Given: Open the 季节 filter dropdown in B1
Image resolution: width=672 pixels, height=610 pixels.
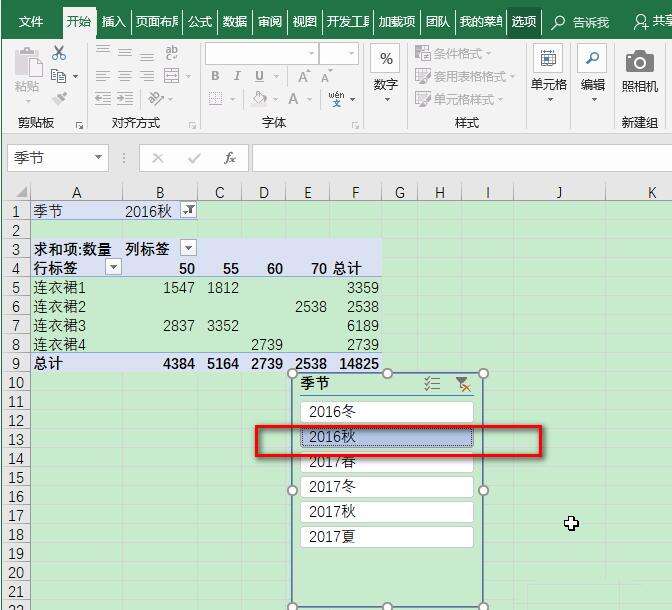Looking at the screenshot, I should click(189, 210).
